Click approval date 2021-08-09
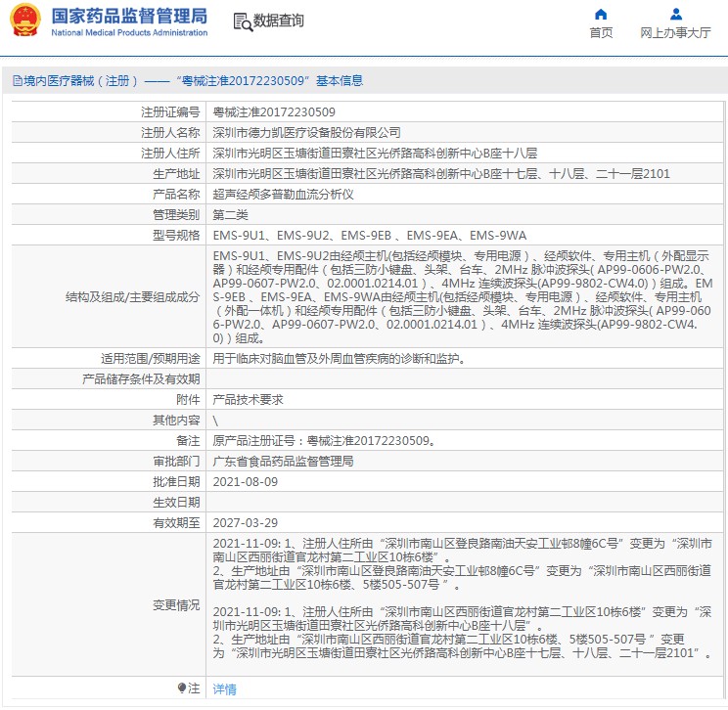The height and width of the screenshot is (710, 728). click(x=246, y=482)
